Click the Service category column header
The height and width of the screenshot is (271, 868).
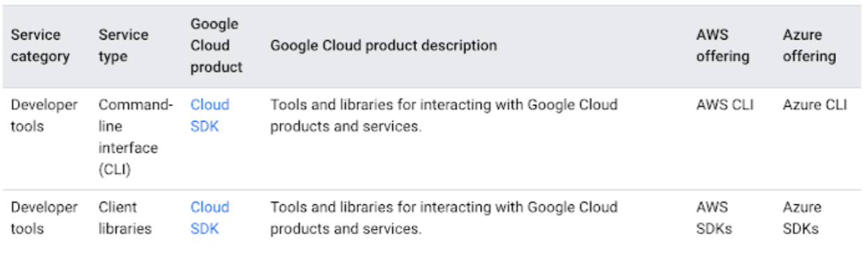pos(40,46)
